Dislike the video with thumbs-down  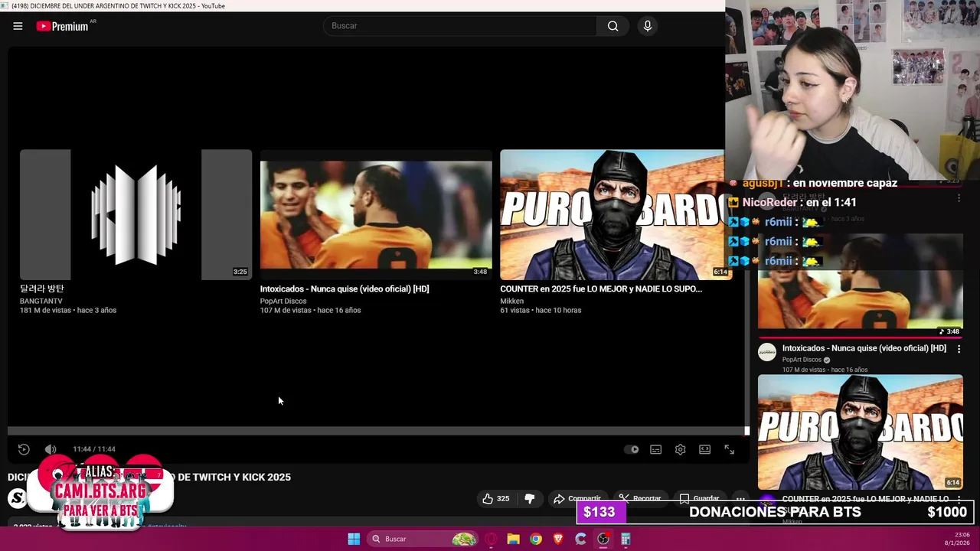(530, 498)
